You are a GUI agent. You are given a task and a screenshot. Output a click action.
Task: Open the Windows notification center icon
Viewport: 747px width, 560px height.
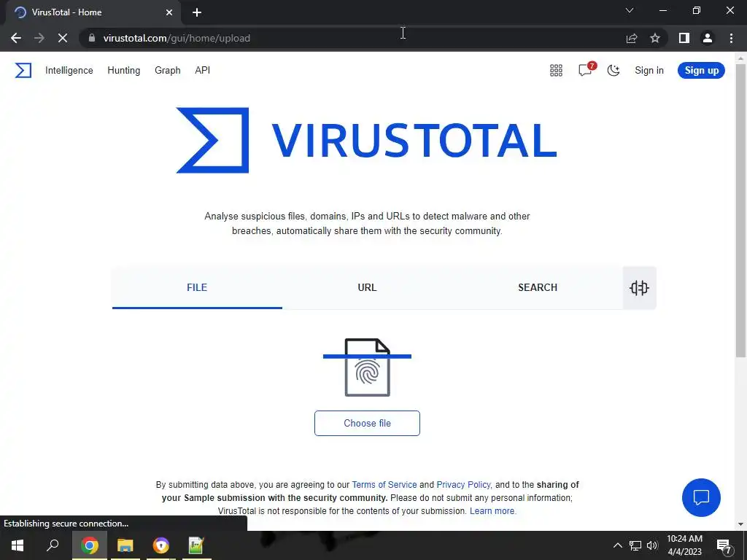point(724,545)
